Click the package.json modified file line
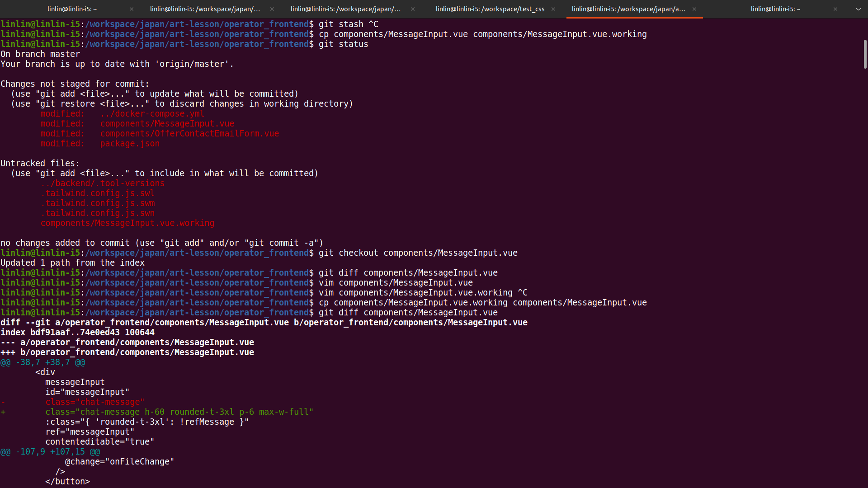Viewport: 868px width, 488px height. (130, 144)
